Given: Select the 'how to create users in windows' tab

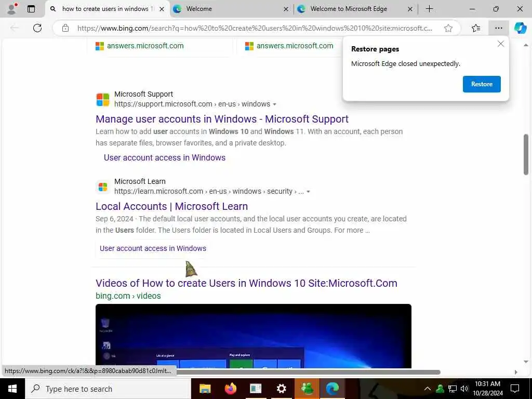Looking at the screenshot, I should (x=107, y=9).
